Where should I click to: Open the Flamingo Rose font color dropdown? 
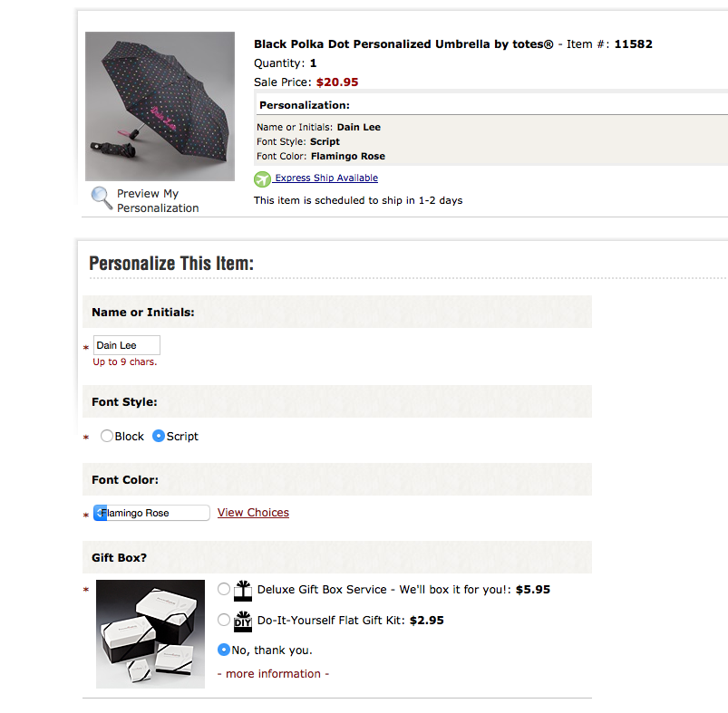point(151,513)
